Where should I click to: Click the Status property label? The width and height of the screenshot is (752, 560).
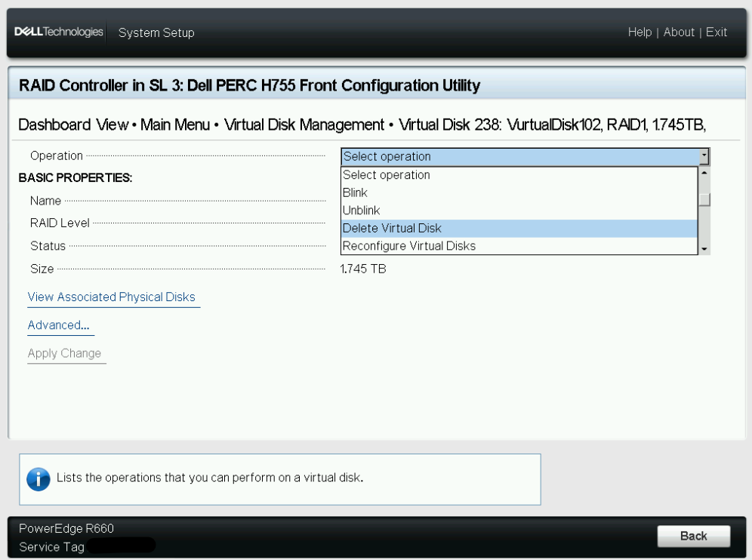click(48, 246)
